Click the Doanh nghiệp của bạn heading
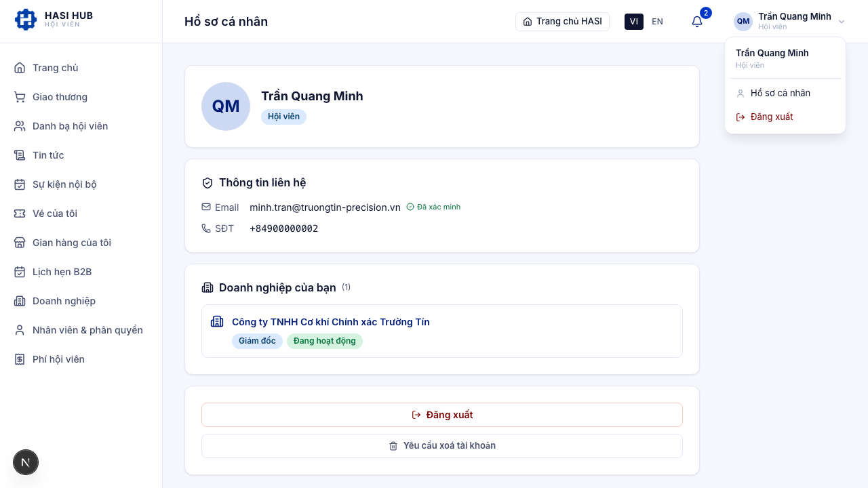 277,287
